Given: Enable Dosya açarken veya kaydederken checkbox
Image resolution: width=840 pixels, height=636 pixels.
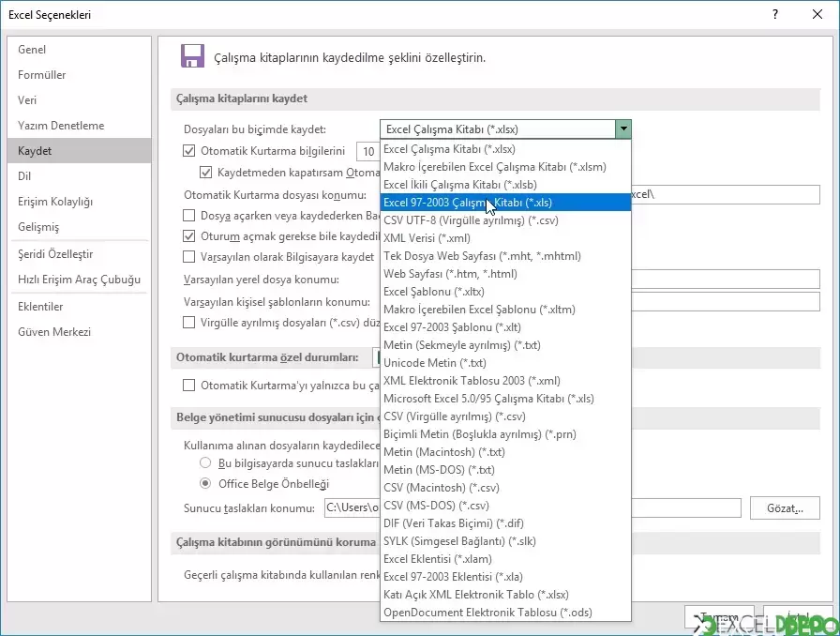Looking at the screenshot, I should pos(188,216).
